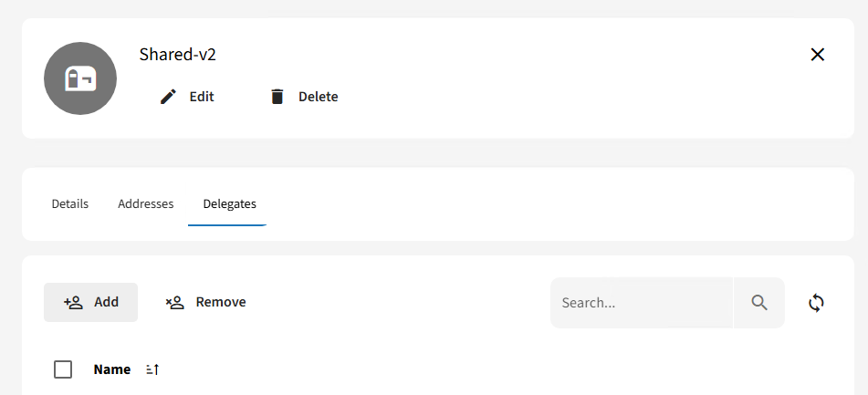Click the Delete text label

point(319,97)
